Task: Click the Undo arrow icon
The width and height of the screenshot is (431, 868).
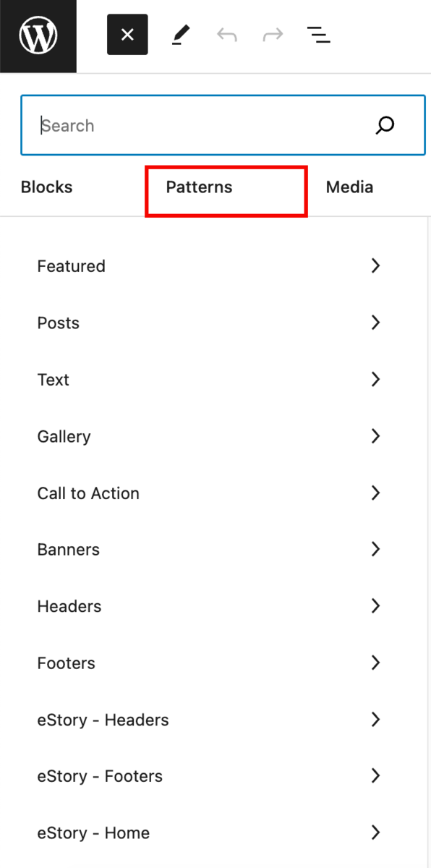Action: click(227, 35)
